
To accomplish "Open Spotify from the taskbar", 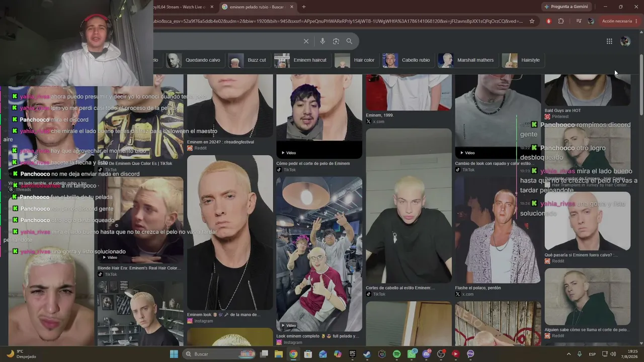I will click(396, 354).
